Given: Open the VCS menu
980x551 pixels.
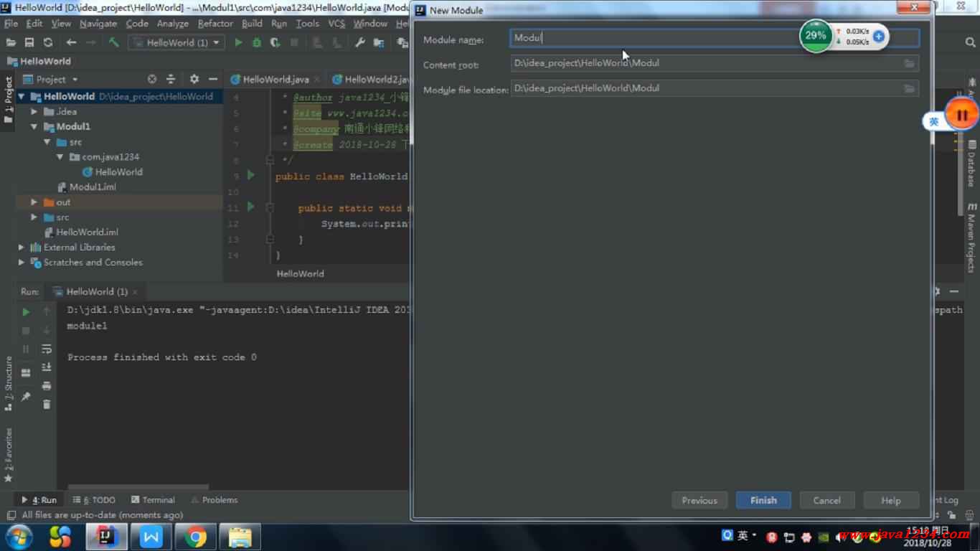Looking at the screenshot, I should 336,23.
